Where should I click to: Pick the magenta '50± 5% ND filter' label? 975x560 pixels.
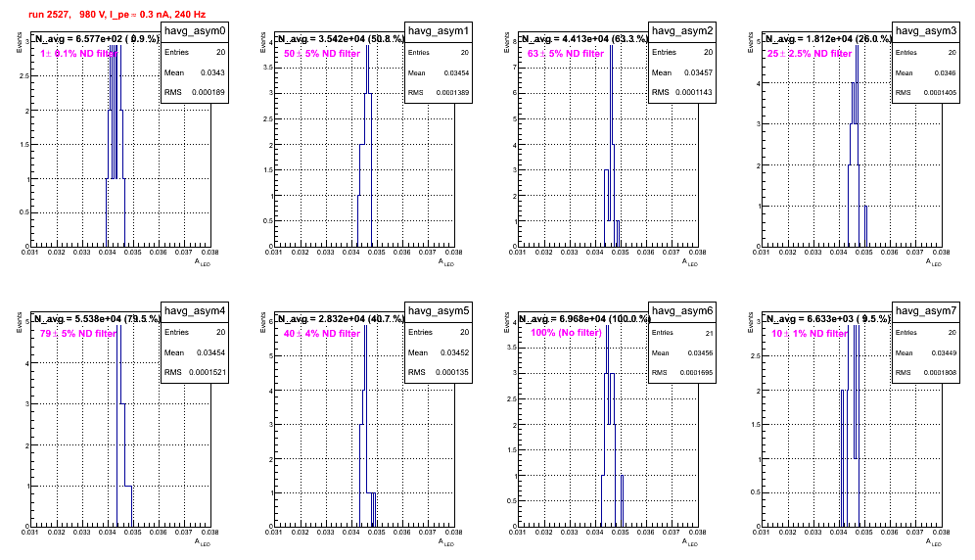pyautogui.click(x=322, y=54)
